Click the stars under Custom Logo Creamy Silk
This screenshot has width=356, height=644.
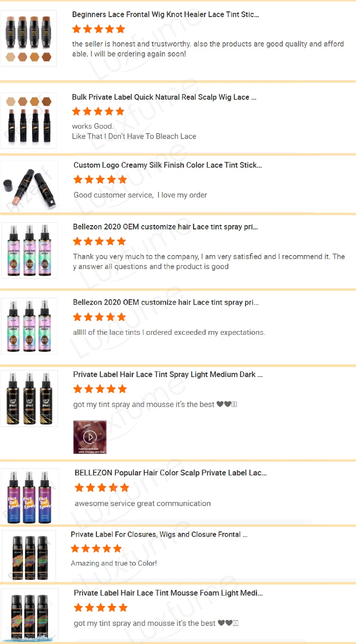pos(100,180)
